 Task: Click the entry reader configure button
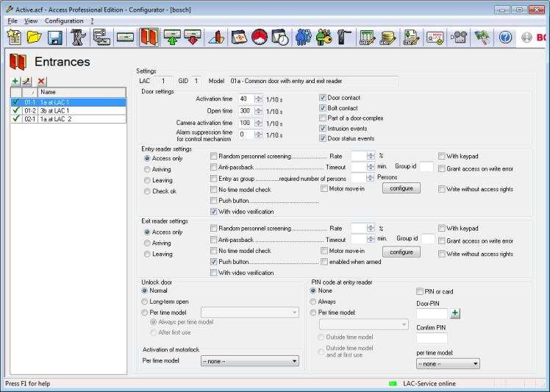tap(401, 188)
